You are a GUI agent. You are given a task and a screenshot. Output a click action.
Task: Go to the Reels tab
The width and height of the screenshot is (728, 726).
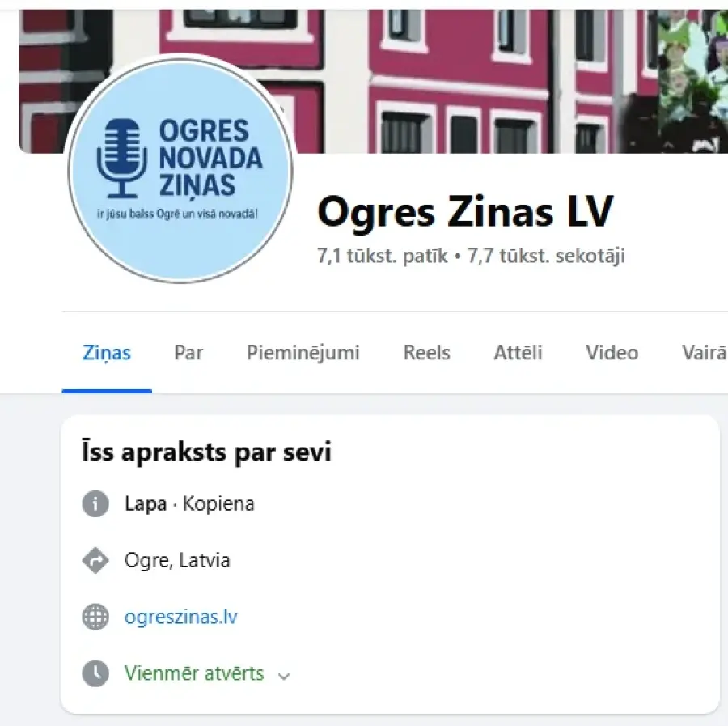click(426, 353)
